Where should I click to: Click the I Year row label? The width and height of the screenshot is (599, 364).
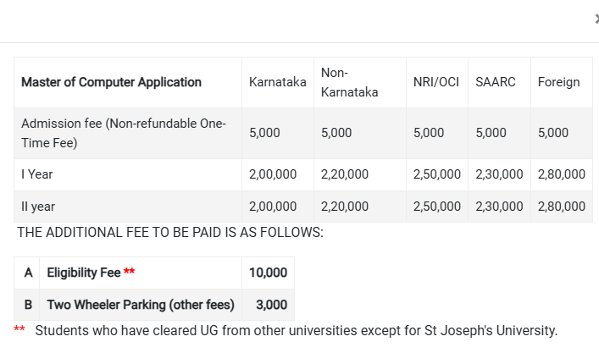point(37,174)
